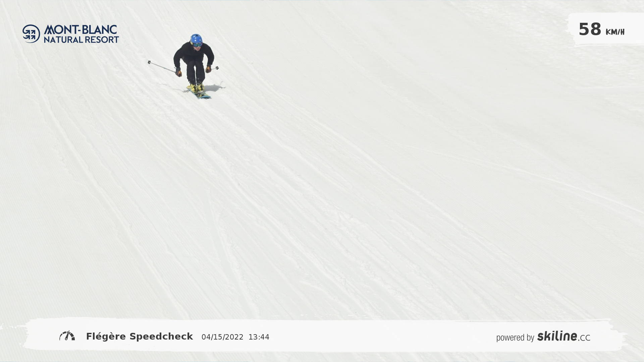
Task: Click the skier's blue helmet
Action: point(196,38)
